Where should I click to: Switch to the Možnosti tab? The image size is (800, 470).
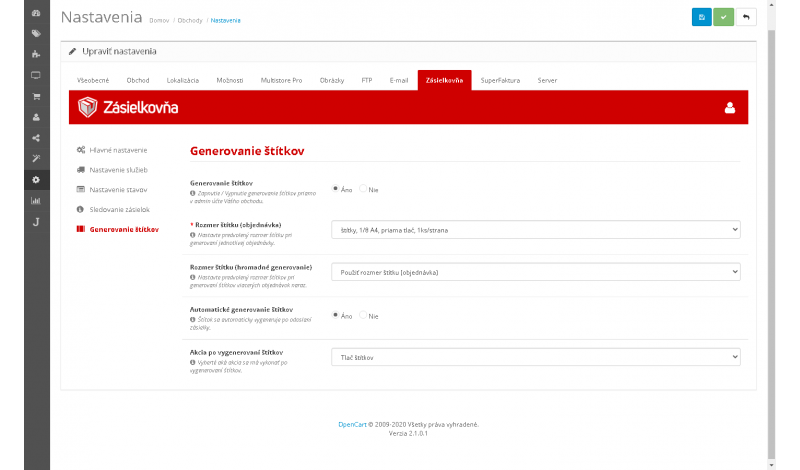[230, 80]
